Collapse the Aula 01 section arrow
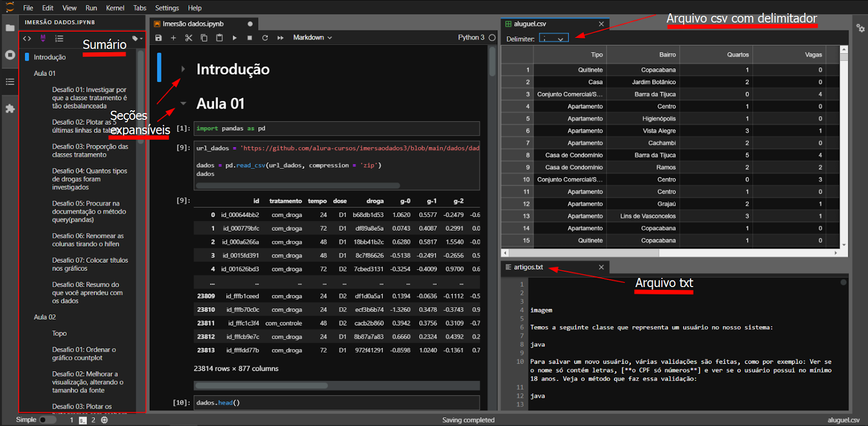The image size is (868, 426). pyautogui.click(x=183, y=103)
